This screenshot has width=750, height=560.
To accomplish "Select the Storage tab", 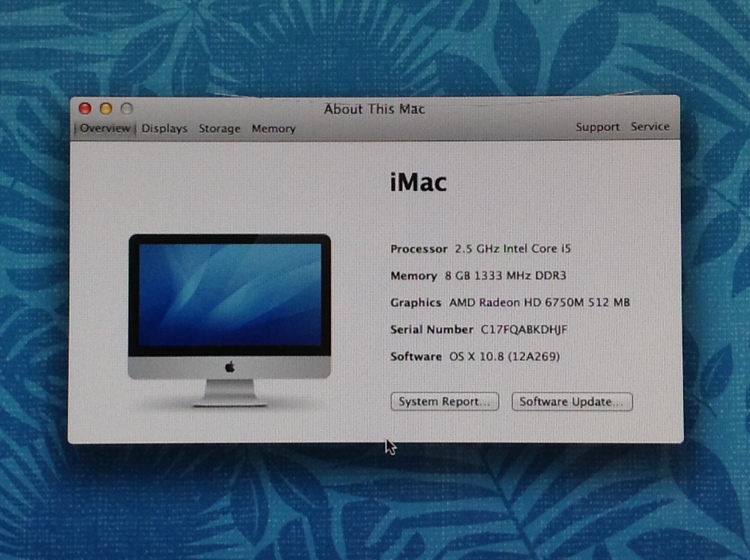I will 219,128.
